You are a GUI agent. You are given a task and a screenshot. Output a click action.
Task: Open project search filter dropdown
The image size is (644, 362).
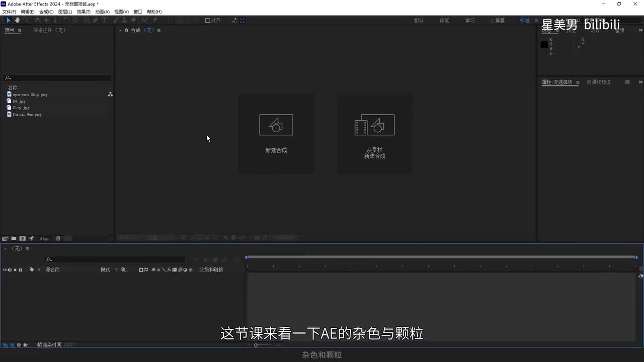pos(8,78)
